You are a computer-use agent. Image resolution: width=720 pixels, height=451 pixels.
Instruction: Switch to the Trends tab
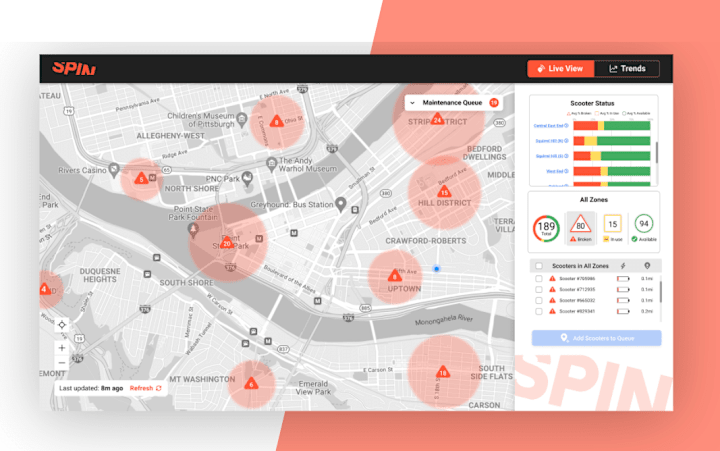point(627,69)
